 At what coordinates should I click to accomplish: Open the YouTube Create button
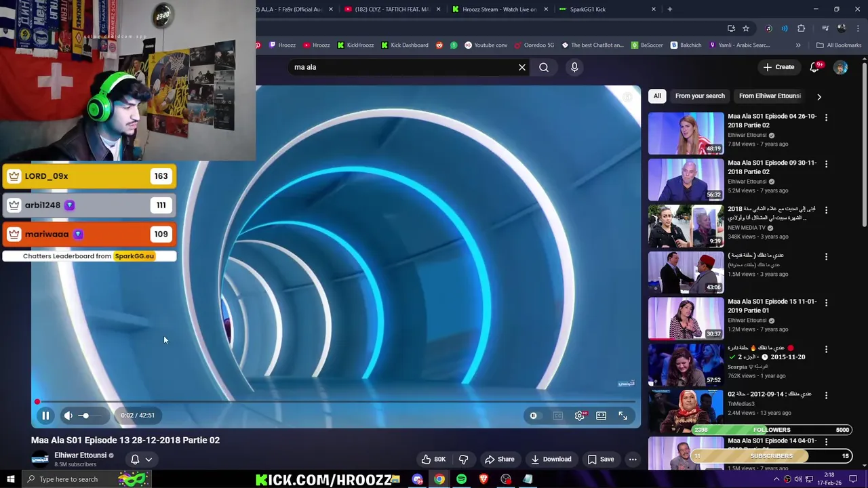click(x=778, y=67)
